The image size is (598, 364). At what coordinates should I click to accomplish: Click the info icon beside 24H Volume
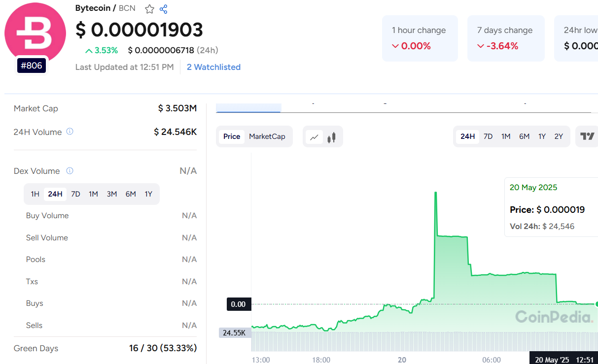pyautogui.click(x=70, y=132)
